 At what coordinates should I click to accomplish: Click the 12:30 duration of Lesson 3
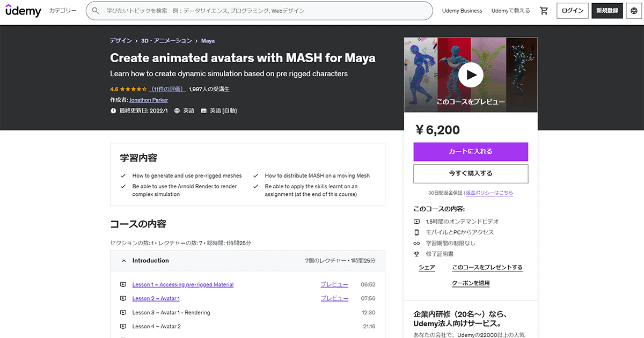tap(369, 312)
